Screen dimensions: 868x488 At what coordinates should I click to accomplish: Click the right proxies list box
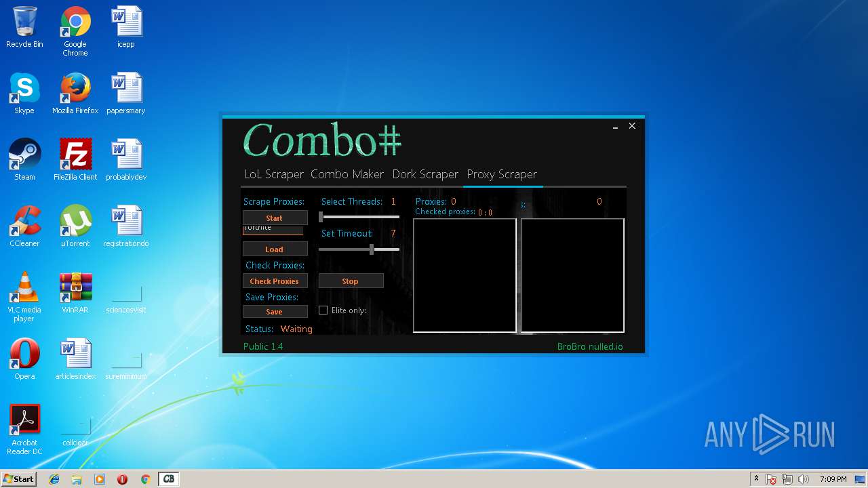point(572,276)
